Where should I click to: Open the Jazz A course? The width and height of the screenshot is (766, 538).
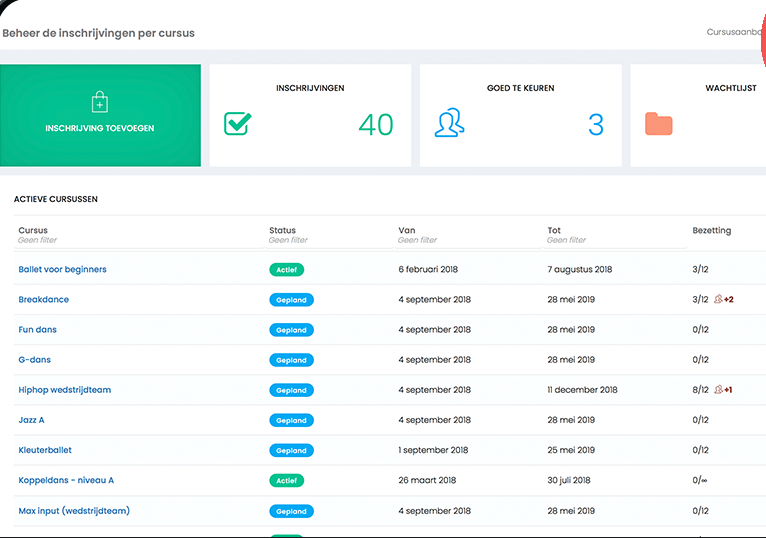tap(31, 420)
